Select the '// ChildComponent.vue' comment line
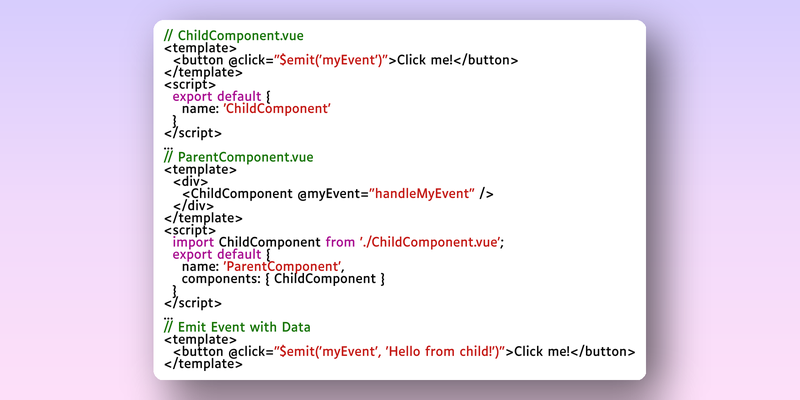This screenshot has height=400, width=800. click(x=234, y=36)
